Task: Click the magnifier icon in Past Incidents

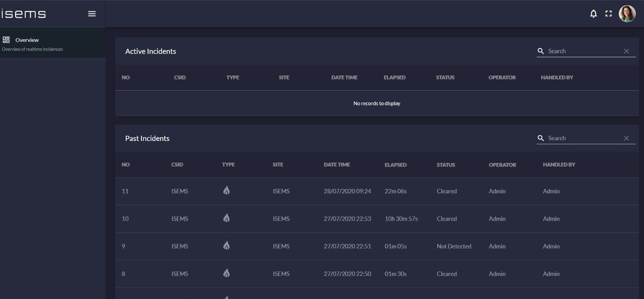Action: tap(541, 138)
